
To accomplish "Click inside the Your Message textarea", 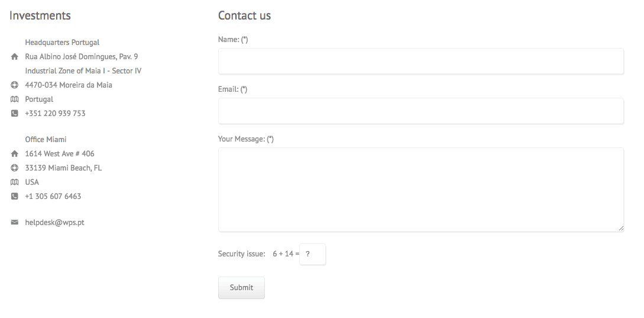I will pyautogui.click(x=421, y=189).
